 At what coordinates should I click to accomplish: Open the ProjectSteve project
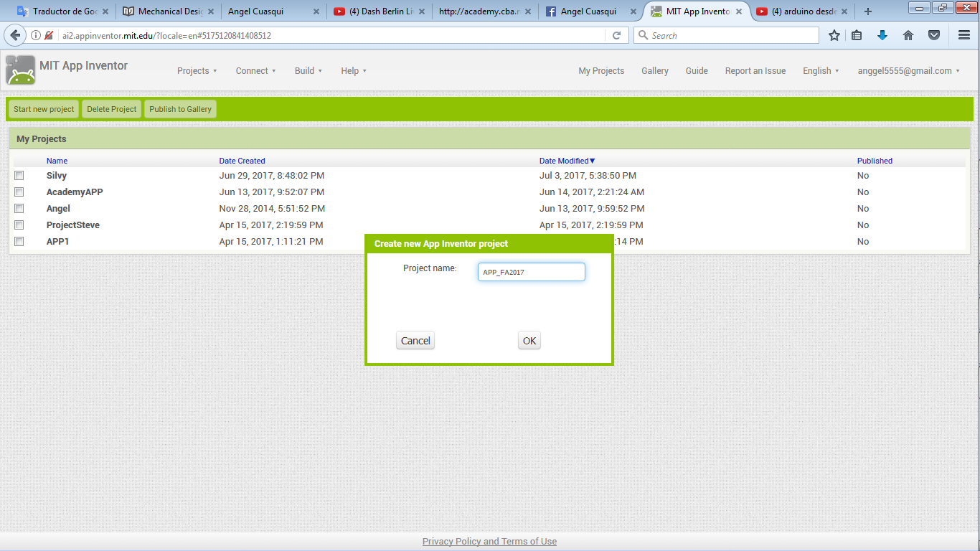pyautogui.click(x=73, y=225)
